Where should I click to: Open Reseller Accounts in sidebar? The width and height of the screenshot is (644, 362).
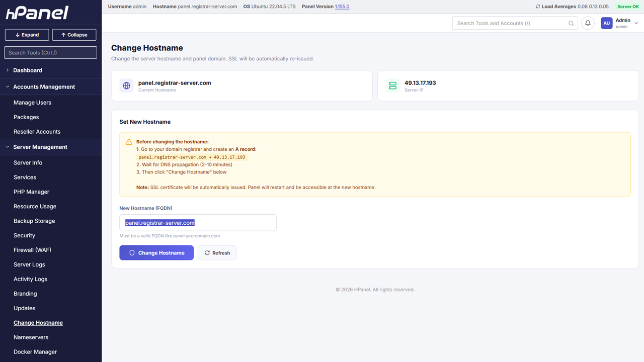coord(37,132)
